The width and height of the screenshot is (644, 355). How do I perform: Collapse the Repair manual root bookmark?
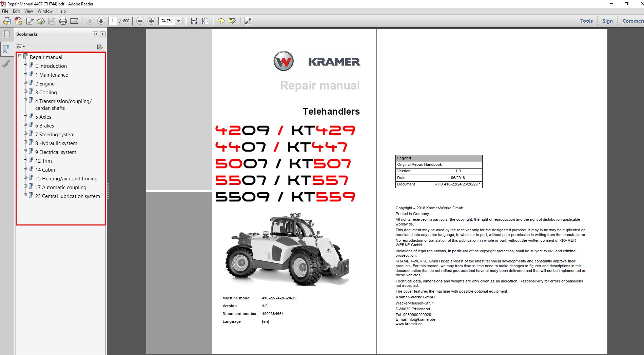click(20, 56)
